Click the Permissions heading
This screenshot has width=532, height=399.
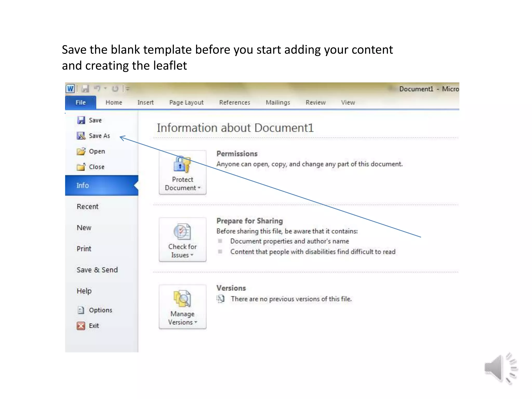tap(237, 154)
